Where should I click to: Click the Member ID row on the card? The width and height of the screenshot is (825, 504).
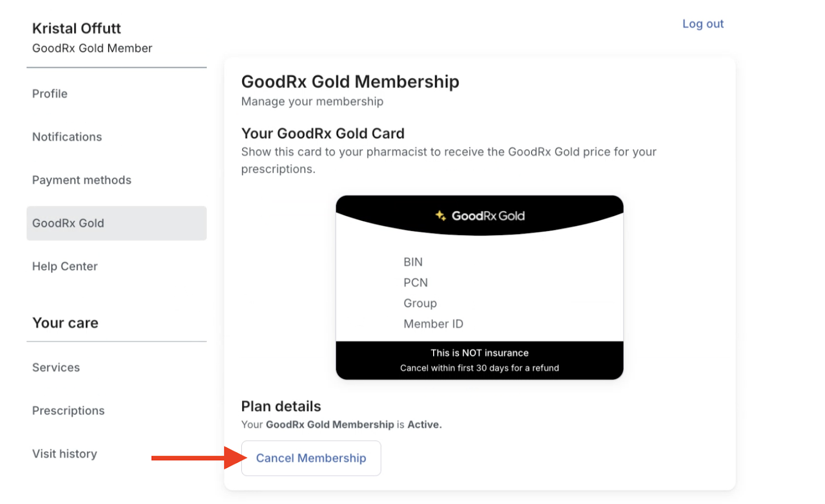(434, 324)
